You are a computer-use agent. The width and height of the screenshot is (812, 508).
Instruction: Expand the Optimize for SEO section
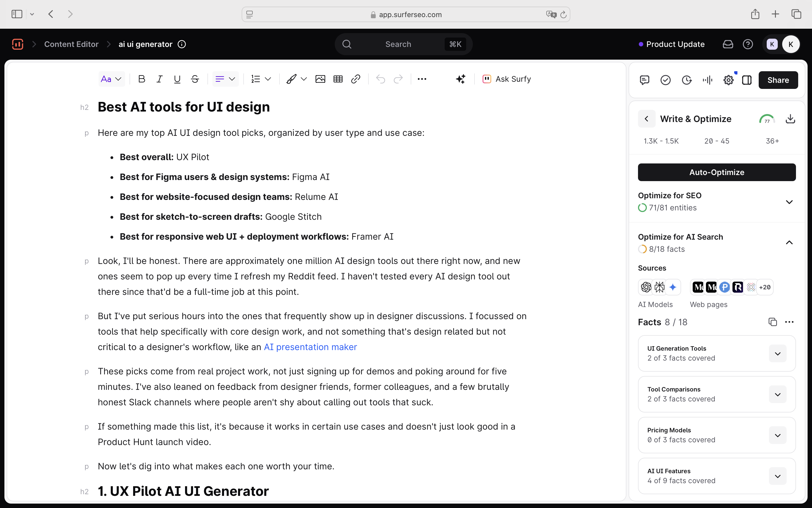789,202
